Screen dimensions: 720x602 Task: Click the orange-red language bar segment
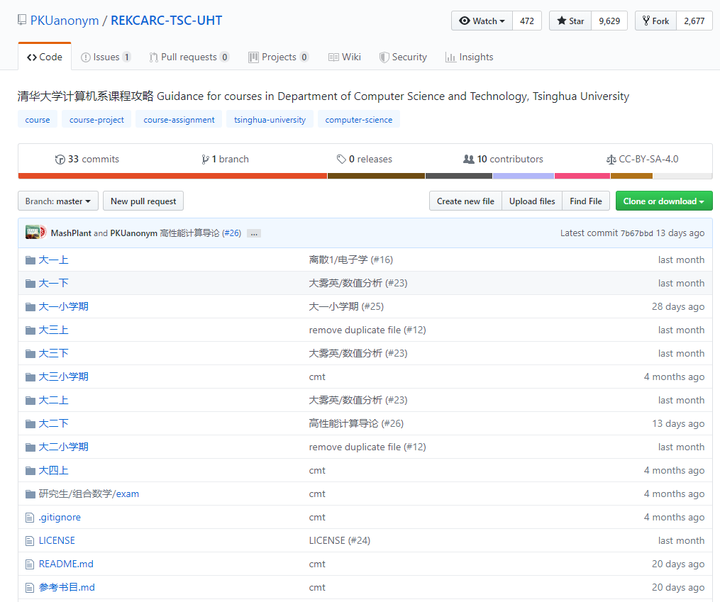[x=173, y=176]
